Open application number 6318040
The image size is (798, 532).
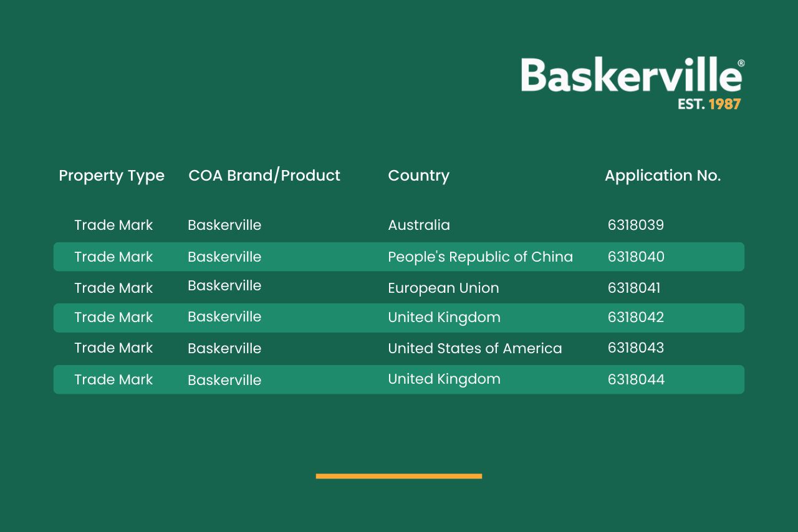(636, 257)
